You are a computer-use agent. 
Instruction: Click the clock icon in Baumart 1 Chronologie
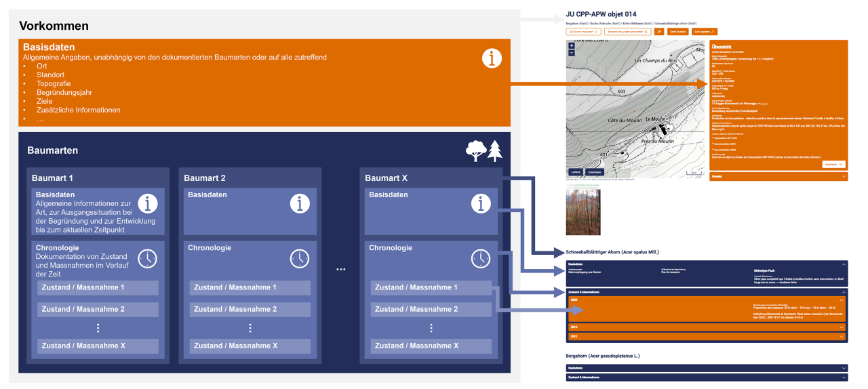(148, 258)
